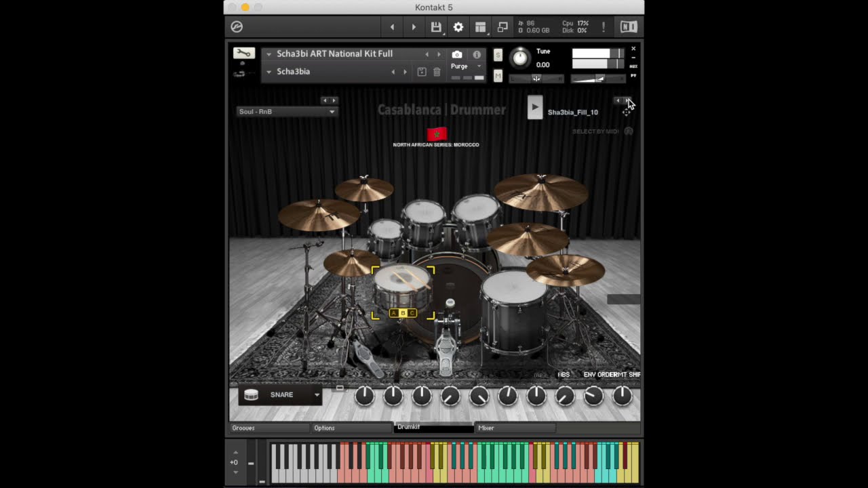Click the groove drag-to-host cross icon
The height and width of the screenshot is (488, 868).
tap(627, 112)
